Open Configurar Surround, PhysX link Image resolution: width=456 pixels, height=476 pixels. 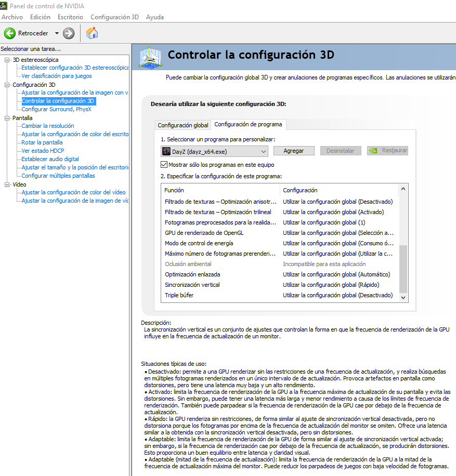[x=56, y=109]
